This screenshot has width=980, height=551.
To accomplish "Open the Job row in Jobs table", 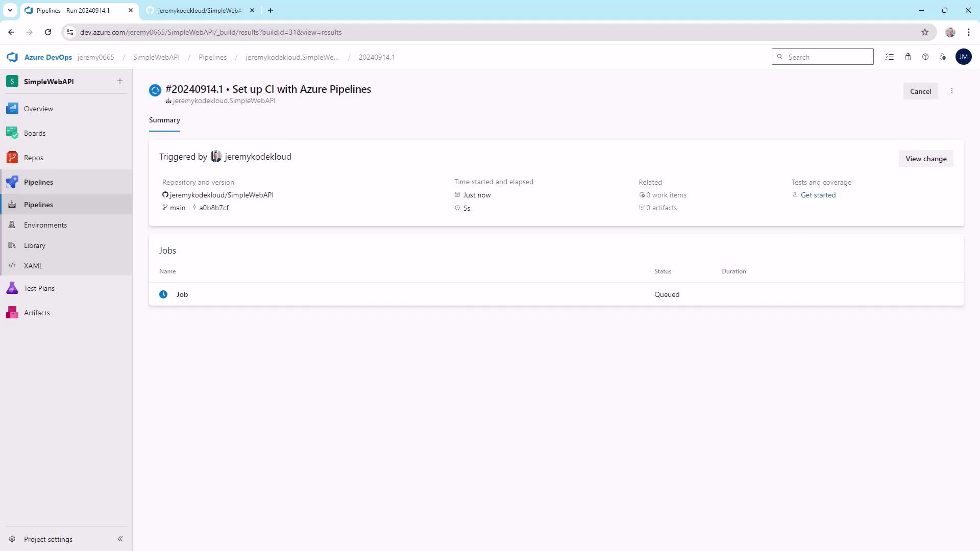I will pos(556,294).
